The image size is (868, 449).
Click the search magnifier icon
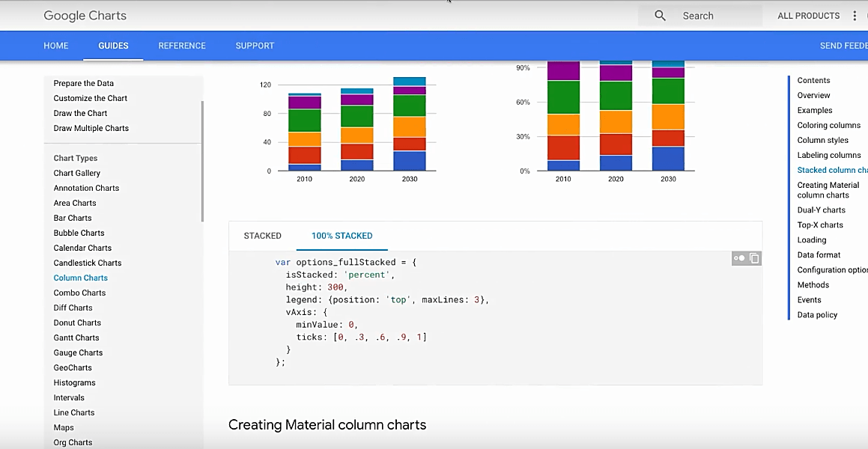pos(660,16)
